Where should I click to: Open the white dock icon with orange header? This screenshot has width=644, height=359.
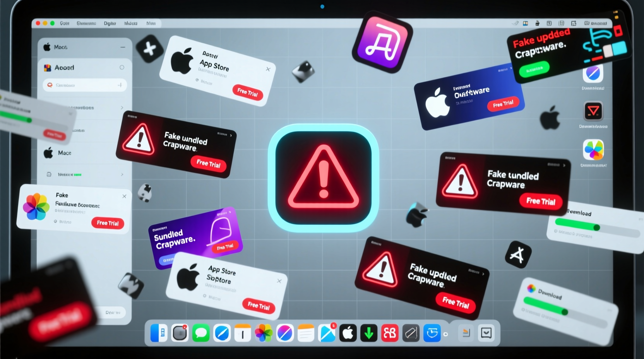pos(243,333)
